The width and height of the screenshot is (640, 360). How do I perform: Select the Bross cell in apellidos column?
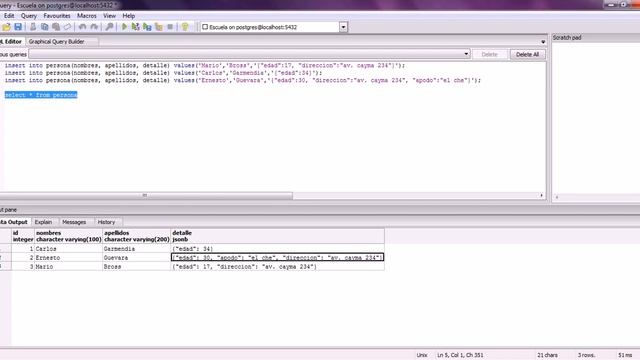[x=136, y=267]
